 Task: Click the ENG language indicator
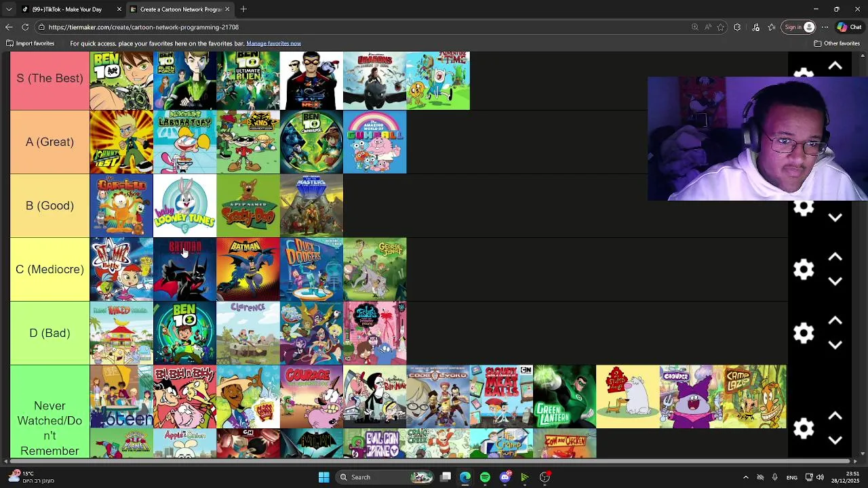(791, 477)
